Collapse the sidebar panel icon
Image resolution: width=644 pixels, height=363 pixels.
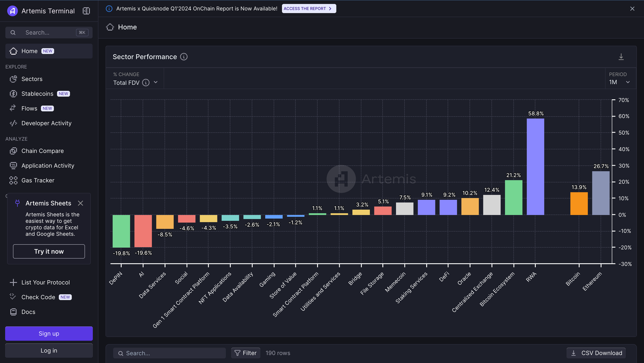tap(86, 11)
